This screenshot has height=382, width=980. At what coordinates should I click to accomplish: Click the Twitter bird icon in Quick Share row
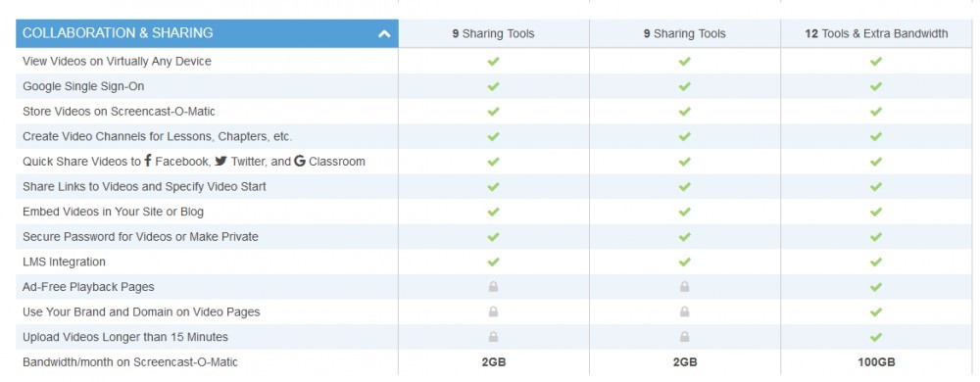pos(220,161)
